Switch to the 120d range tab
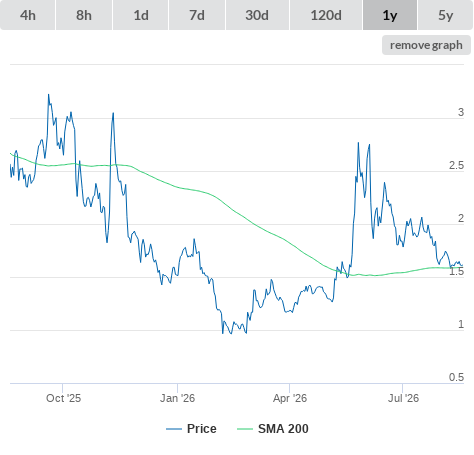The width and height of the screenshot is (474, 455). coord(326,15)
